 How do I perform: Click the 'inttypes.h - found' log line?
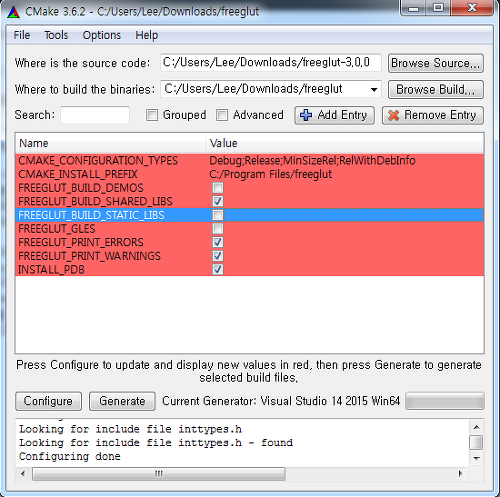click(x=156, y=443)
